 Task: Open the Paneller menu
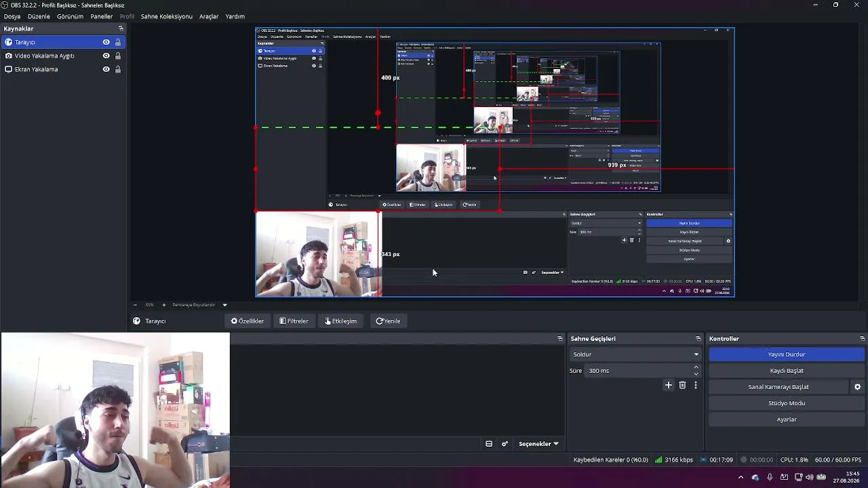(x=102, y=16)
